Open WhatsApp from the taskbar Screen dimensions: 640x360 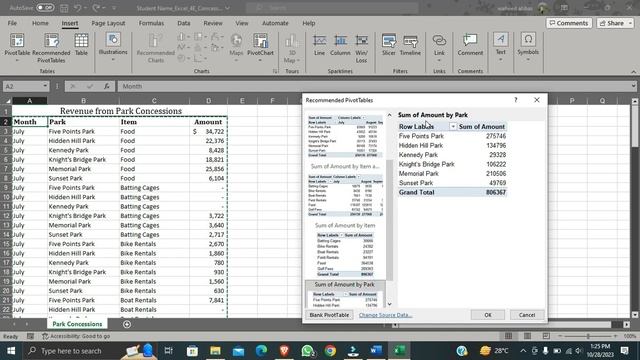[307, 351]
